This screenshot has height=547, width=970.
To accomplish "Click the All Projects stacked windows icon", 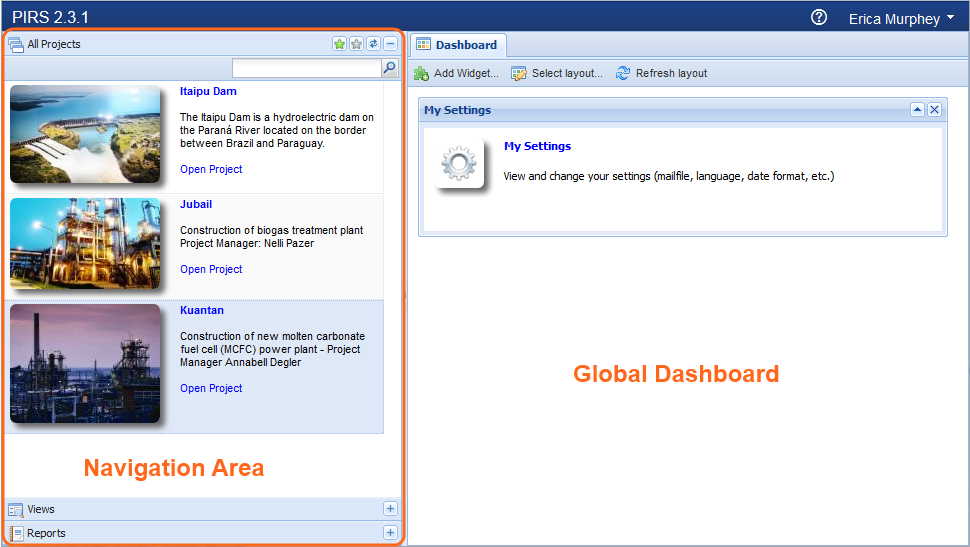I will tap(15, 45).
